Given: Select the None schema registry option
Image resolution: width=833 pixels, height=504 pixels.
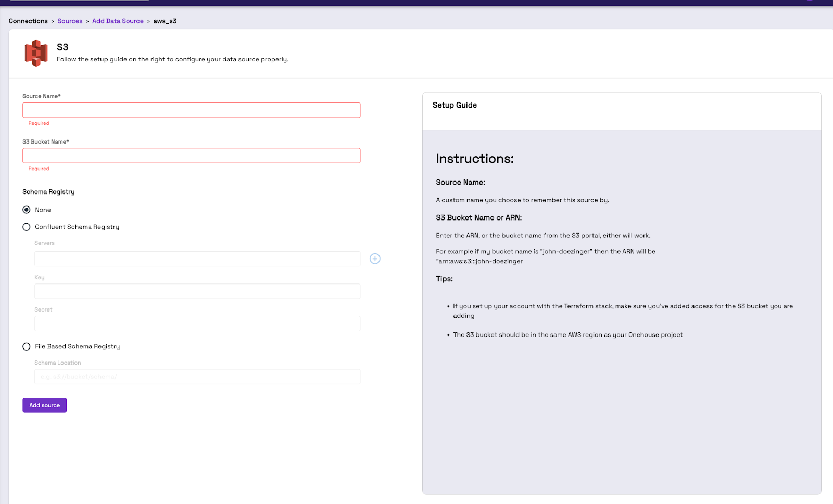Looking at the screenshot, I should click(27, 210).
